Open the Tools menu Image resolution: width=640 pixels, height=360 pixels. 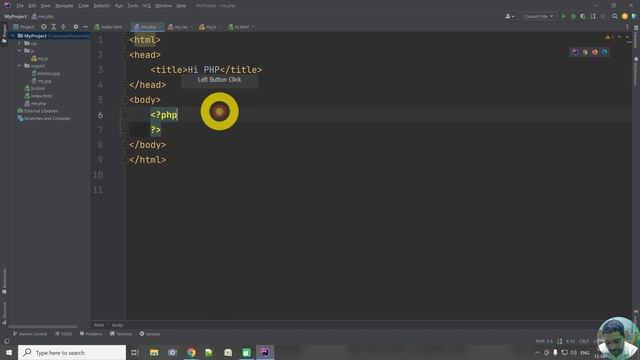(133, 6)
